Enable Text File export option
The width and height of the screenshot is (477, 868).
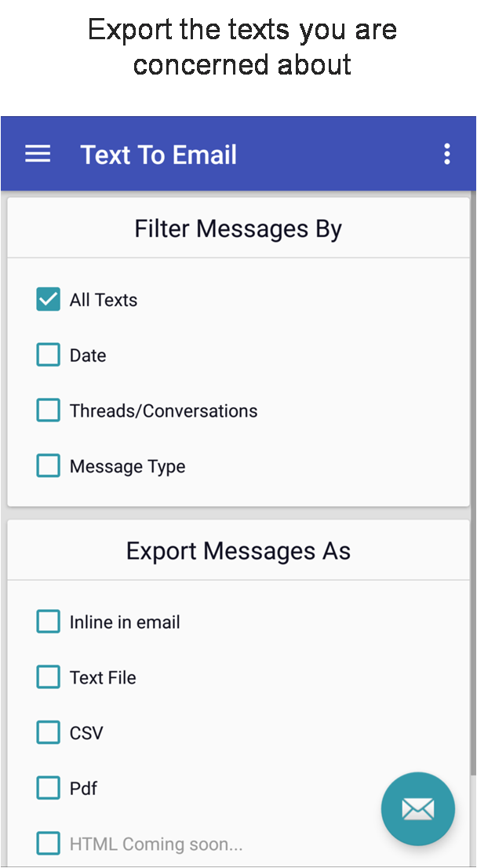[x=48, y=677]
